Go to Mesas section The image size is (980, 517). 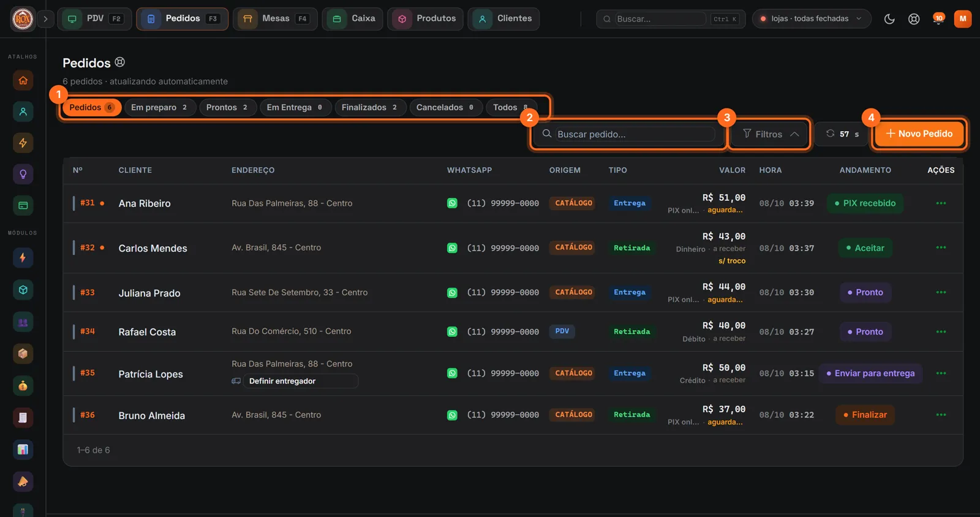coord(275,19)
